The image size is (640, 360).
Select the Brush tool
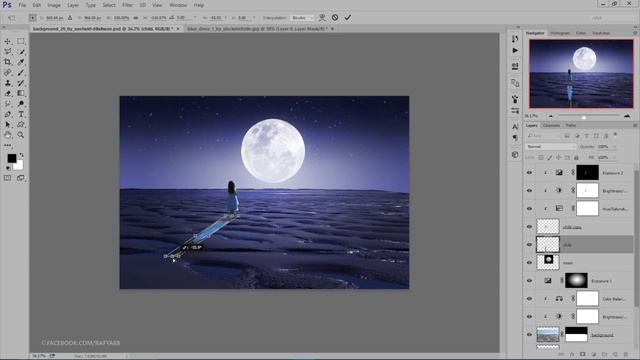(x=21, y=73)
